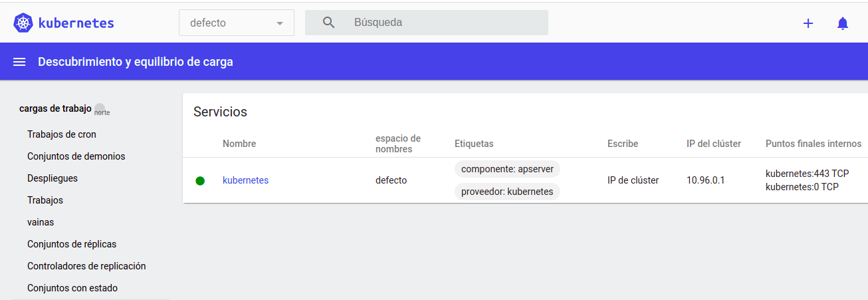Click the proveedor: kubernetes label chip
Viewport: 868px width, 300px height.
(507, 192)
